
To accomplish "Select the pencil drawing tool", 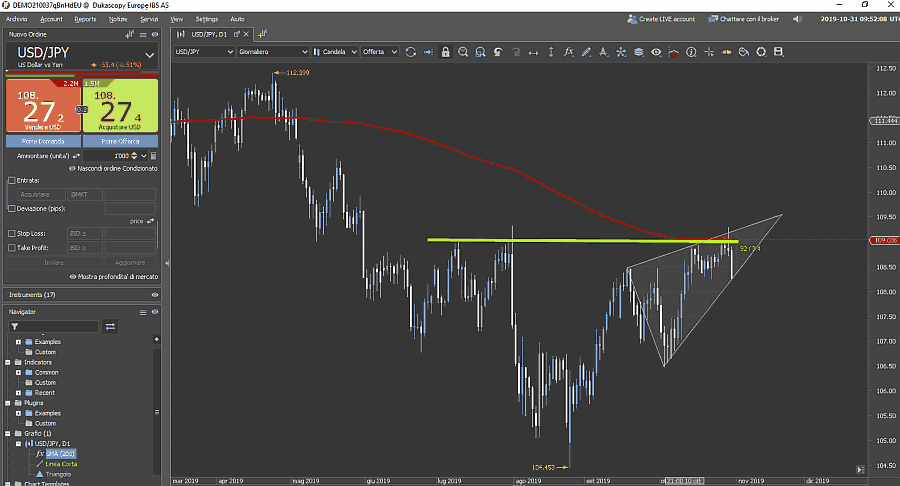I will [585, 52].
